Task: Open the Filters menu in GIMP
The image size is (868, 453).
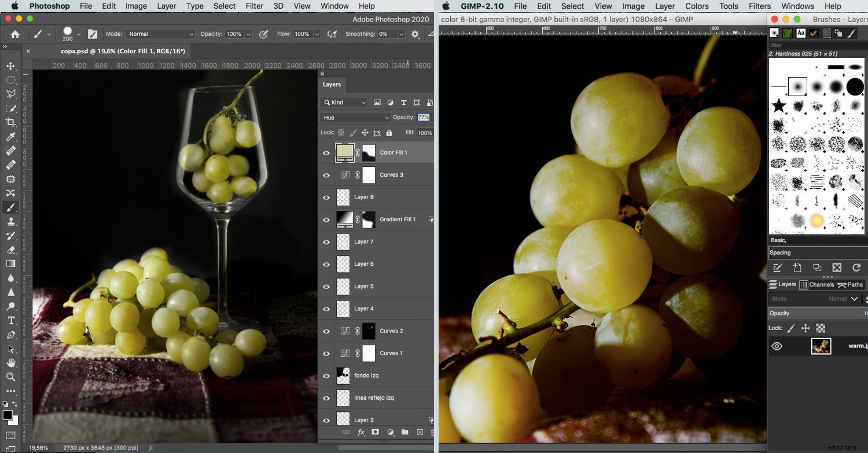Action: coord(759,6)
